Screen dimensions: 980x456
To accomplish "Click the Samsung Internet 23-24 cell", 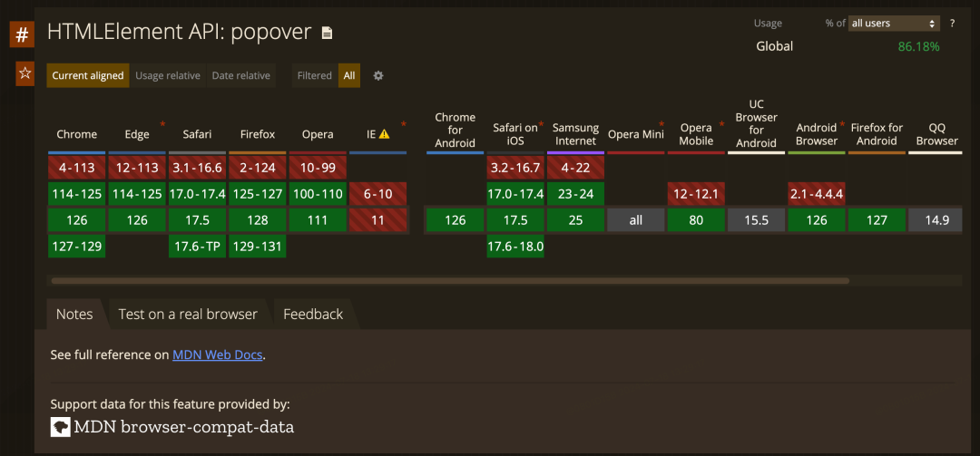I will pyautogui.click(x=575, y=194).
